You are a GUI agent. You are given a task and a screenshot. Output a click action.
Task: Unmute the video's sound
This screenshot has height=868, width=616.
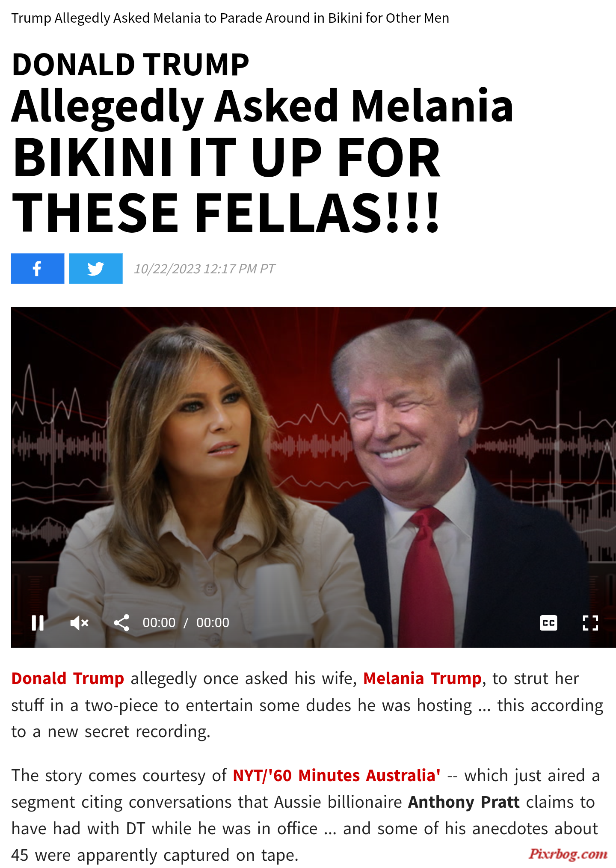click(79, 623)
